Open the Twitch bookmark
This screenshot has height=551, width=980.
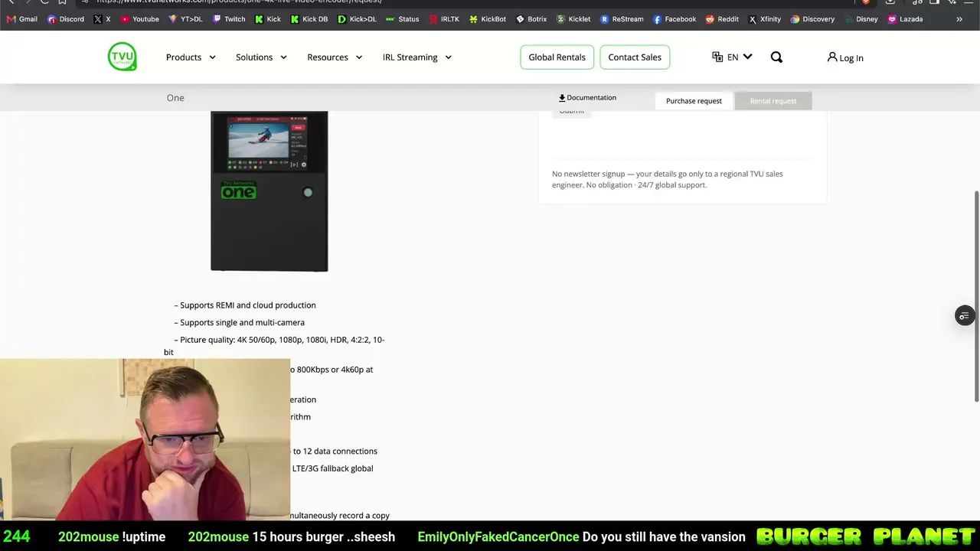click(x=228, y=19)
